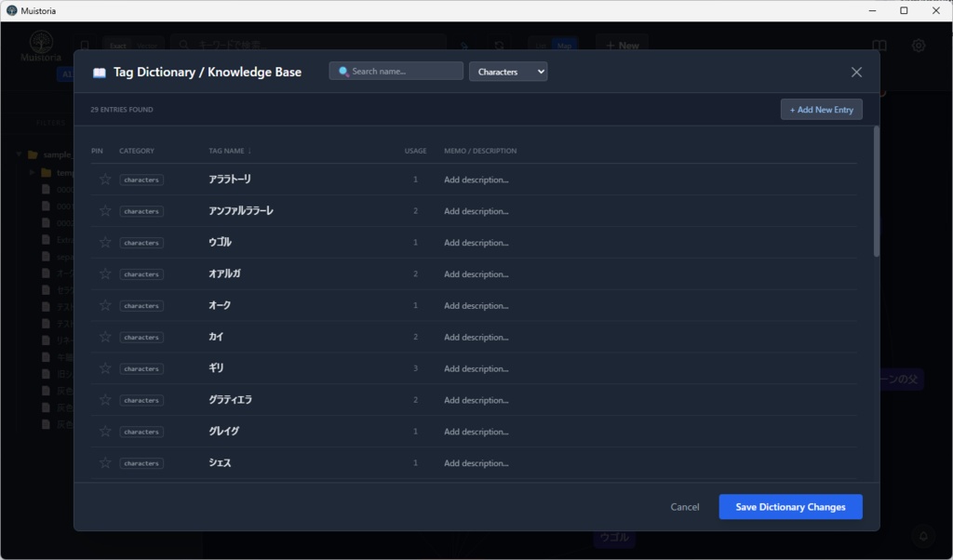This screenshot has height=560, width=953.
Task: Add description for アララトーリ
Action: click(476, 180)
